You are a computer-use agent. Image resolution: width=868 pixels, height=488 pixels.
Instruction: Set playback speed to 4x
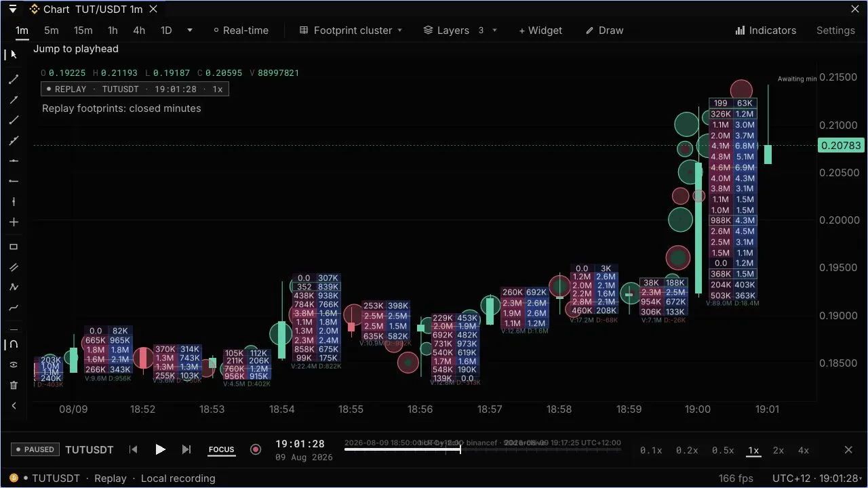(804, 450)
